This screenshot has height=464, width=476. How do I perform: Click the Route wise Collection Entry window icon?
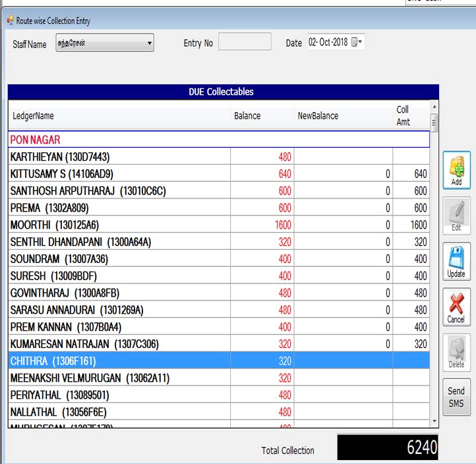coord(10,20)
